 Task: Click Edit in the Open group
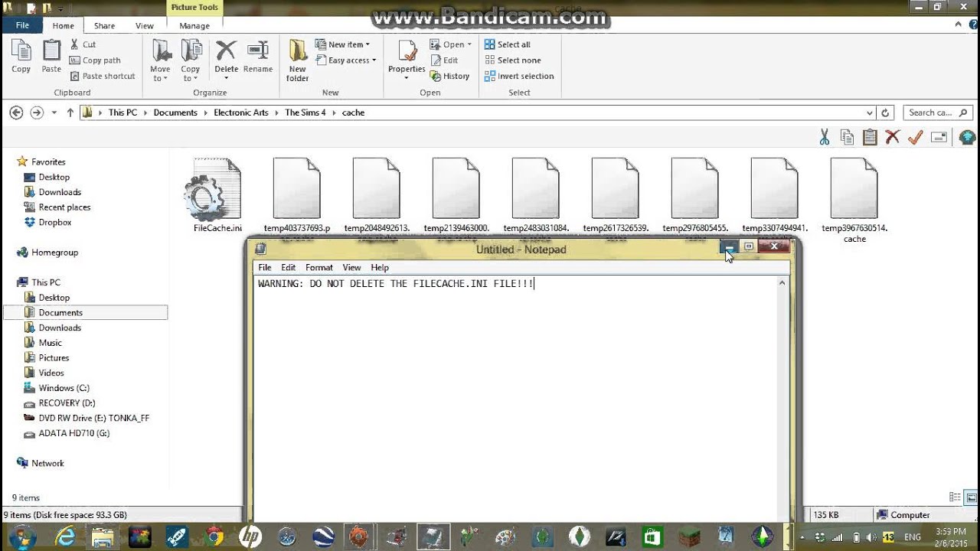coord(444,60)
